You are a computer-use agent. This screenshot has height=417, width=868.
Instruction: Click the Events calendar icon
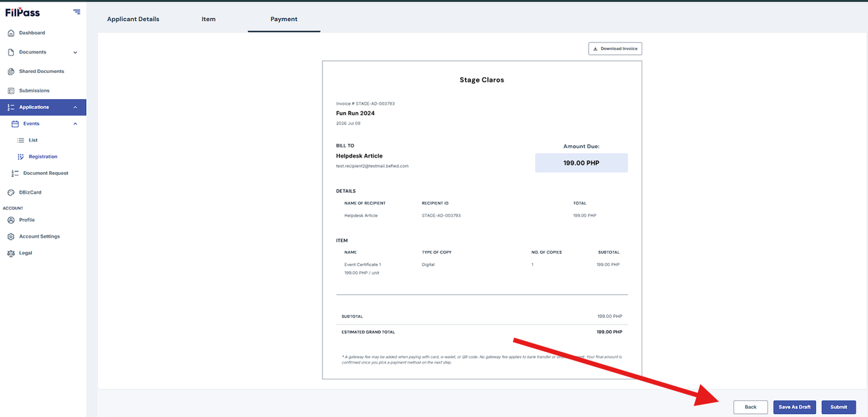pos(15,124)
